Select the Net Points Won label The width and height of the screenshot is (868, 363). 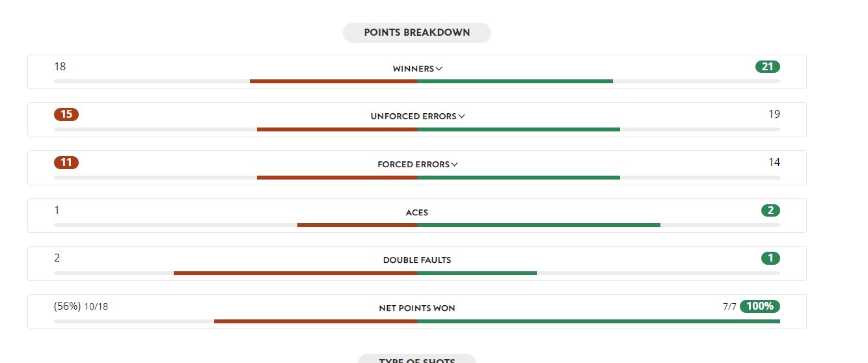(416, 308)
